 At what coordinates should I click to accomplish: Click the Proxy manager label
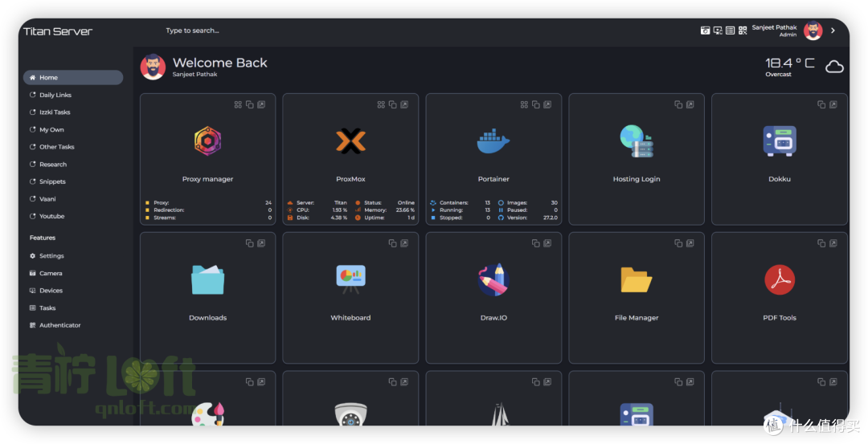207,179
